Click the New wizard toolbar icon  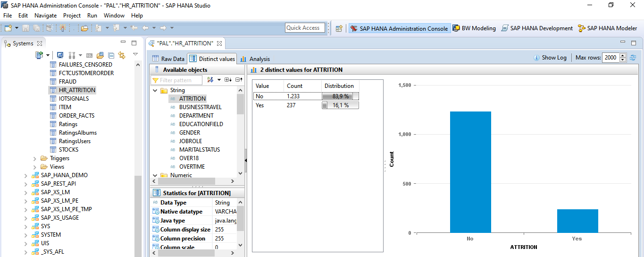click(8, 28)
